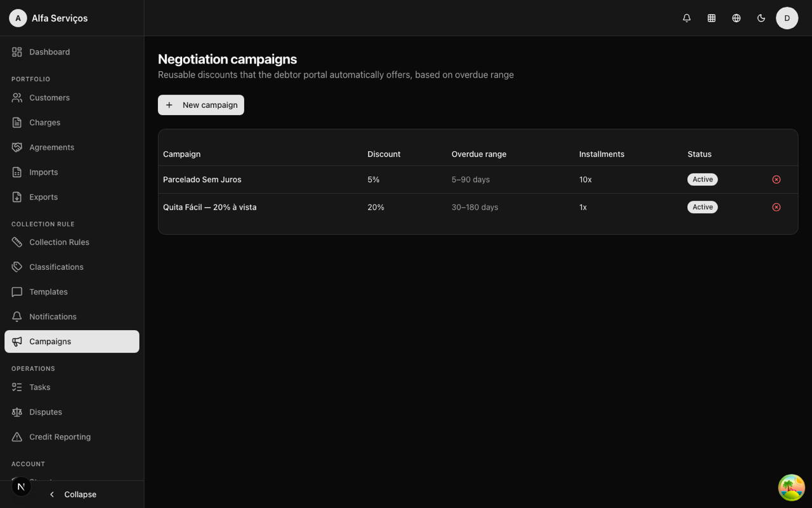This screenshot has height=508, width=812.
Task: Open Customers section
Action: point(72,98)
